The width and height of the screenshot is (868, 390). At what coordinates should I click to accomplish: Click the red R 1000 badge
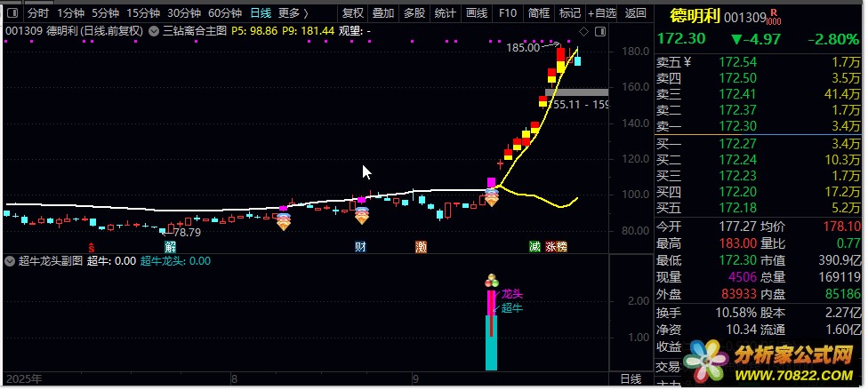pos(774,17)
